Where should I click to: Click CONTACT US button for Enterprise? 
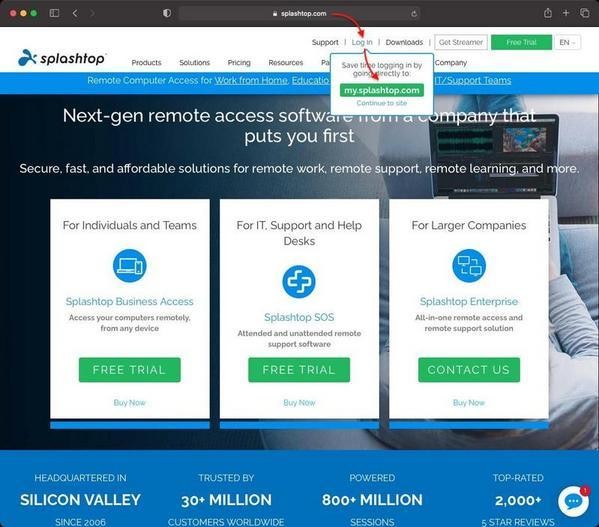coord(469,370)
